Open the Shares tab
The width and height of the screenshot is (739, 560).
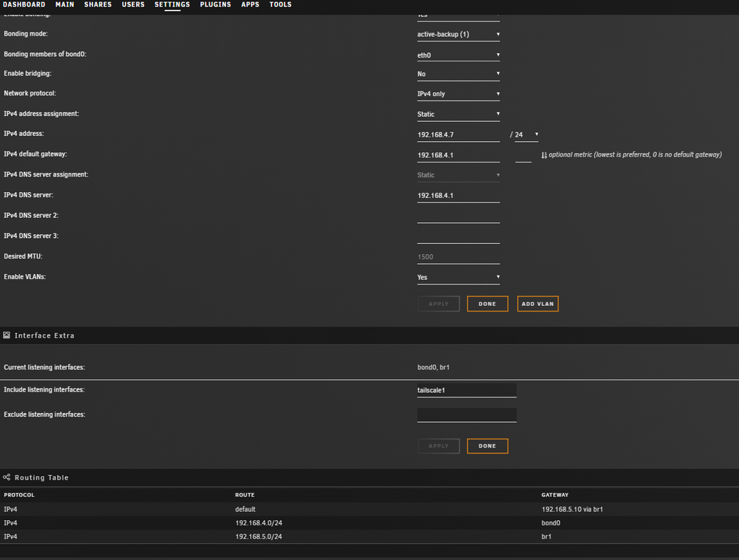(x=98, y=4)
